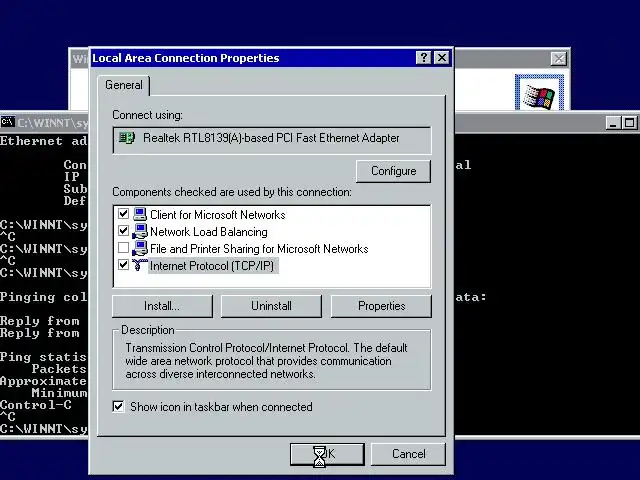Image resolution: width=640 pixels, height=480 pixels.
Task: Click the 'Components checked are used' label
Action: (x=232, y=192)
